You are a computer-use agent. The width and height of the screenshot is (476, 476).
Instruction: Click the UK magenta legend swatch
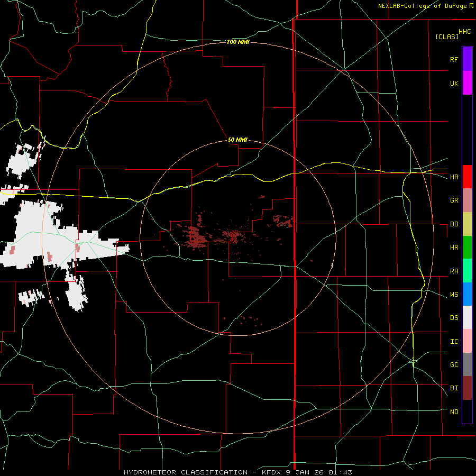[467, 83]
